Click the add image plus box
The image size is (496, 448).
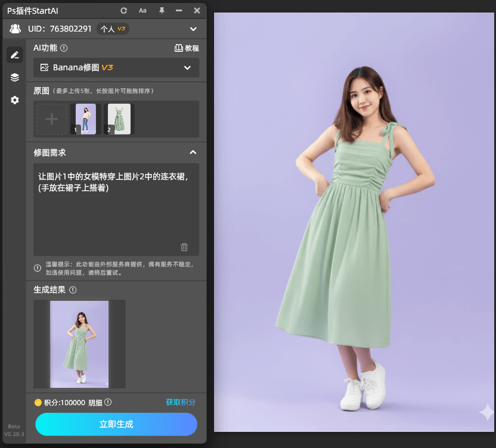coord(52,119)
